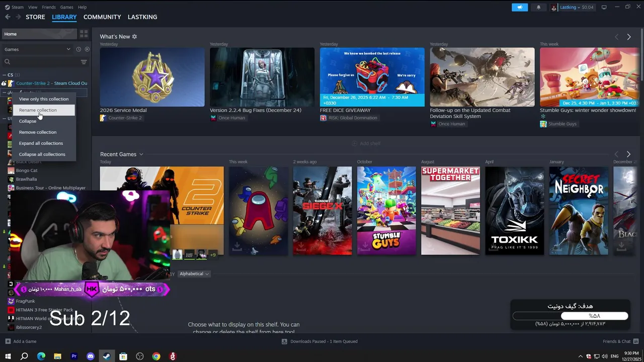Open the Recent Games shelf dropdown
This screenshot has height=362, width=644.
coord(141,154)
